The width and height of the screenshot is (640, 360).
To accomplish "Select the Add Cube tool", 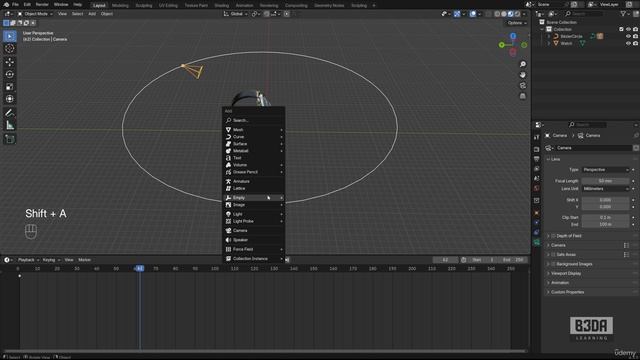I will [10, 139].
